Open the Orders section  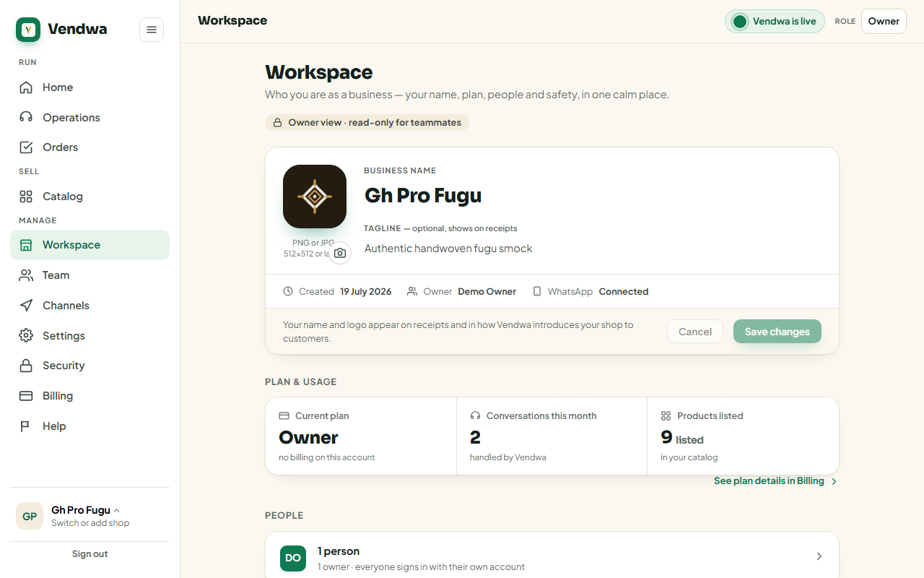click(x=90, y=147)
